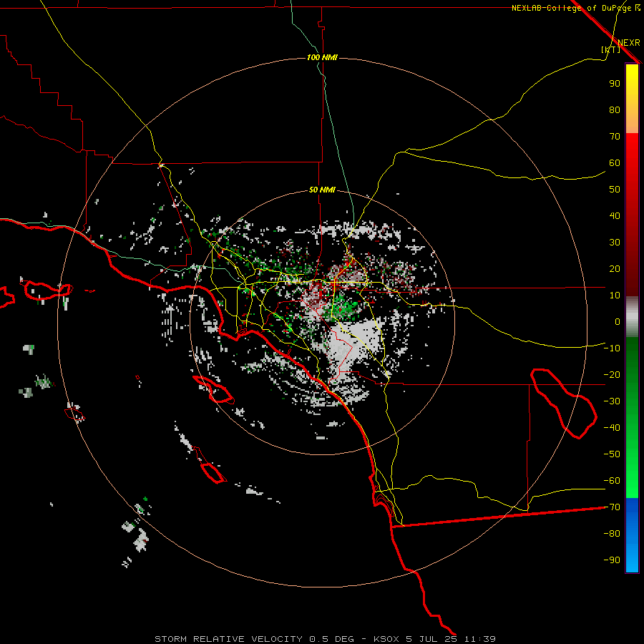Click the positive 10 scale value
The width and height of the screenshot is (644, 644).
point(615,296)
